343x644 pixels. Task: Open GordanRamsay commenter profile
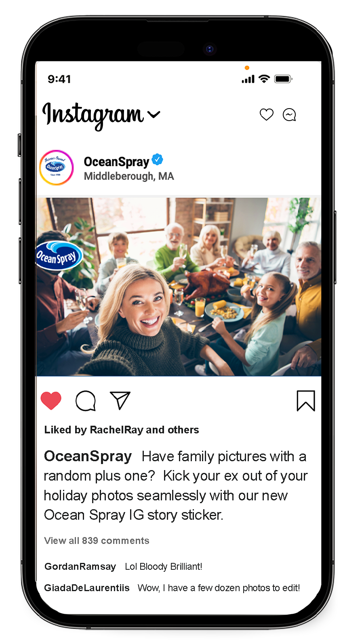coord(80,567)
